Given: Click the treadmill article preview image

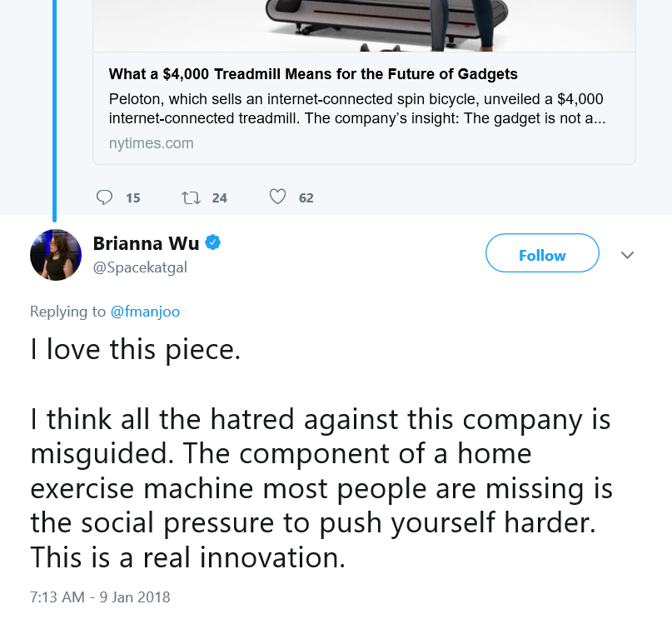Looking at the screenshot, I should tap(364, 26).
